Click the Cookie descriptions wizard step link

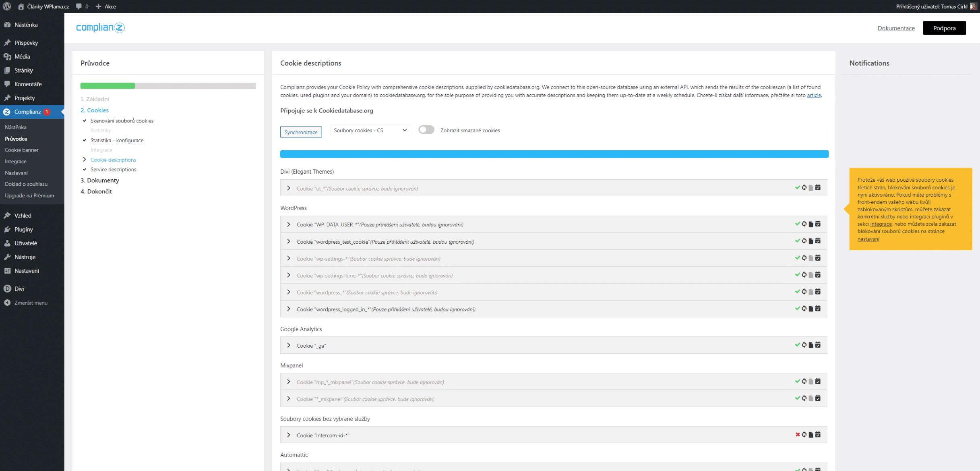pos(113,160)
